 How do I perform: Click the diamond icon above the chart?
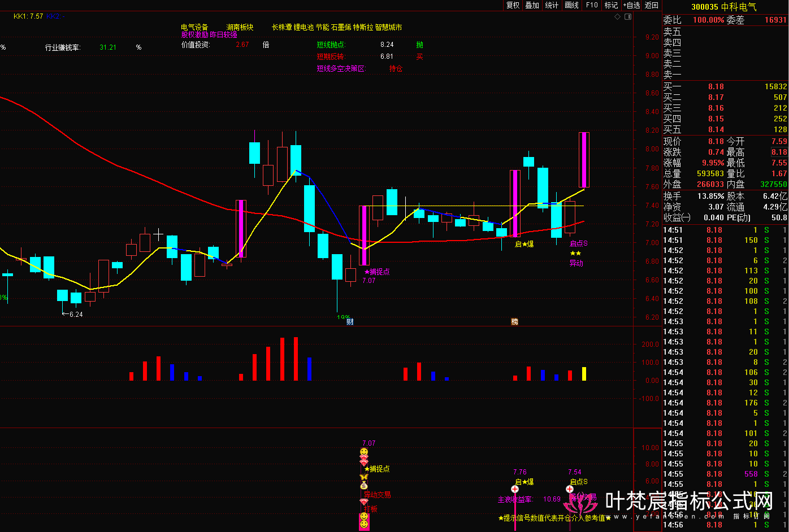point(618,17)
